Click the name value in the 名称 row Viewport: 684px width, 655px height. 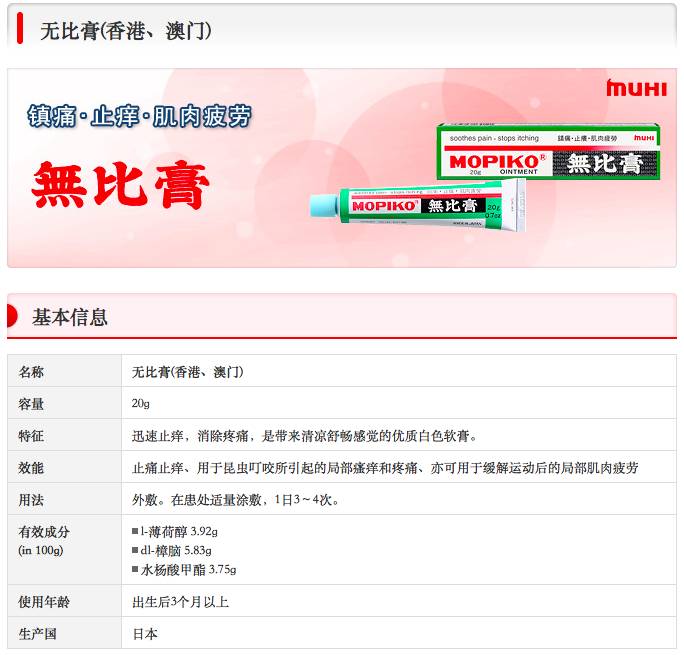pos(188,372)
